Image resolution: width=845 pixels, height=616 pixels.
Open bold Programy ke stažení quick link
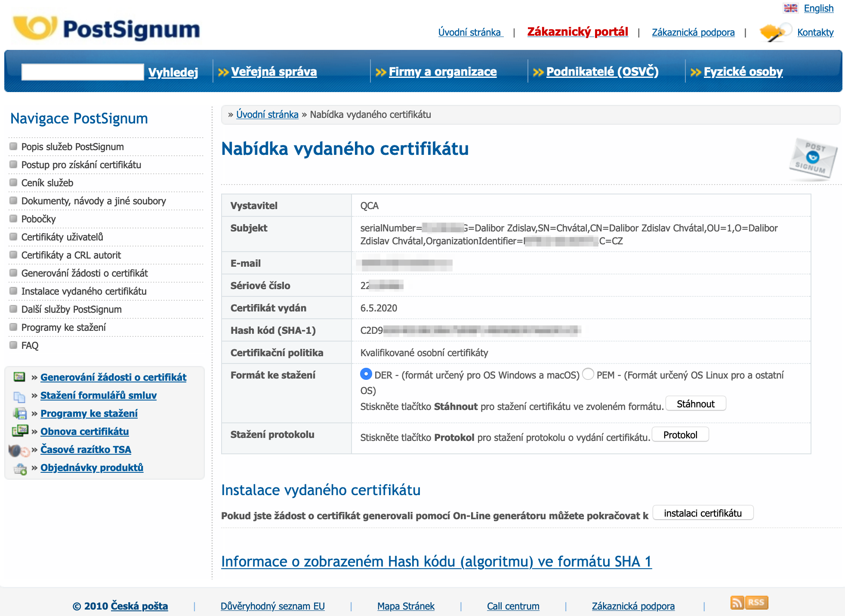coord(89,413)
